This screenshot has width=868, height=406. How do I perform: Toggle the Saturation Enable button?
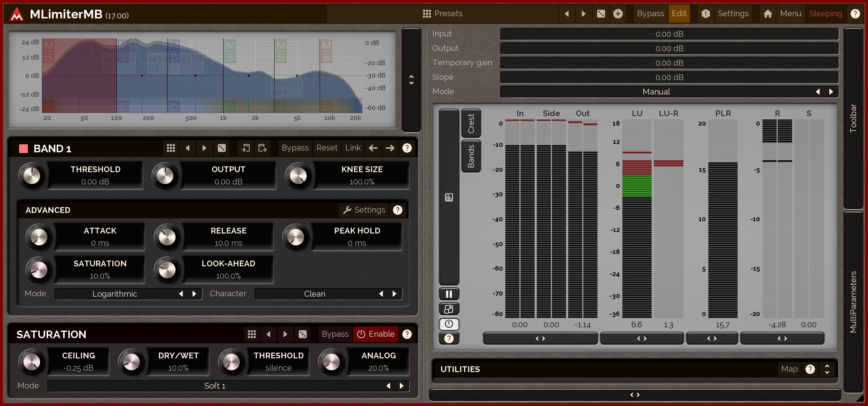click(376, 334)
